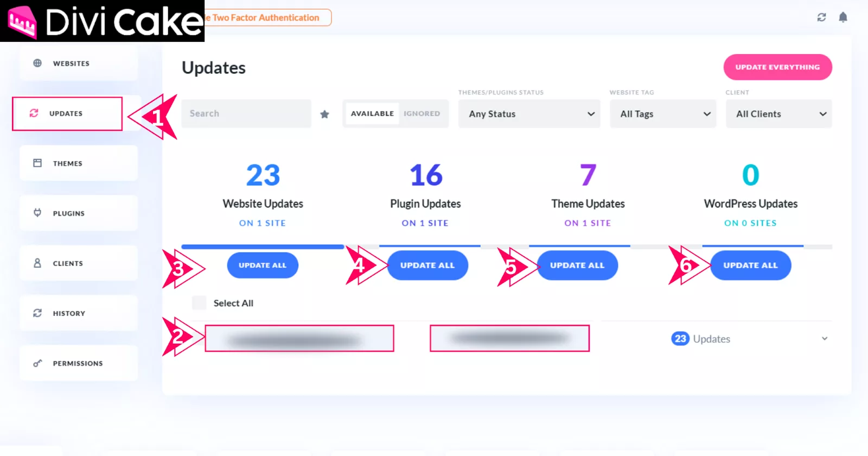Image resolution: width=868 pixels, height=456 pixels.
Task: Switch filter to Ignored
Action: point(422,113)
